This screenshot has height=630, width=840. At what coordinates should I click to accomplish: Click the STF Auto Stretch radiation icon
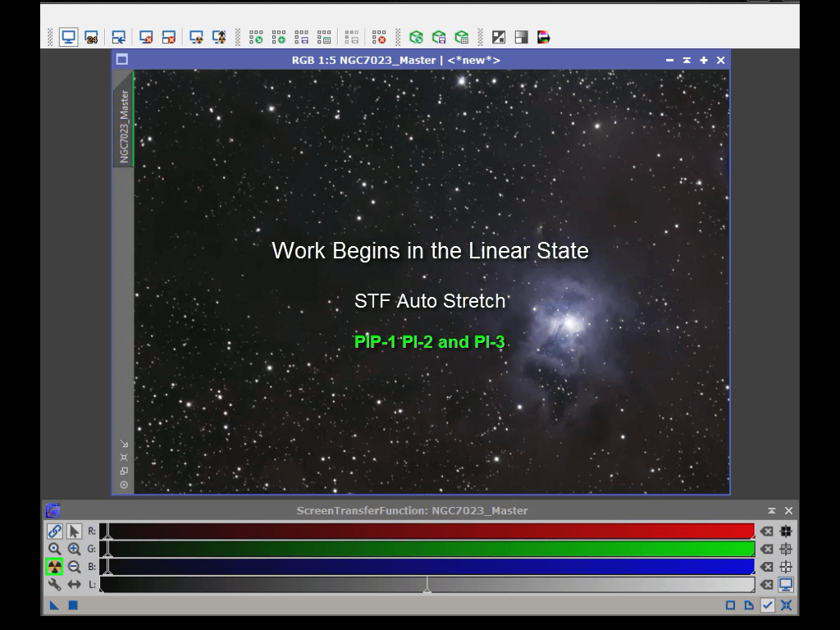coord(54,567)
